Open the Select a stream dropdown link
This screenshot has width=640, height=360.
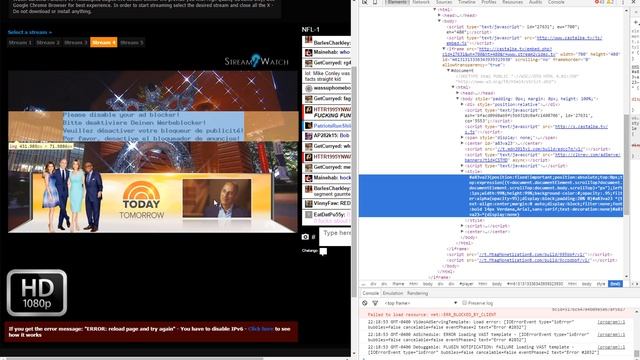point(30,32)
